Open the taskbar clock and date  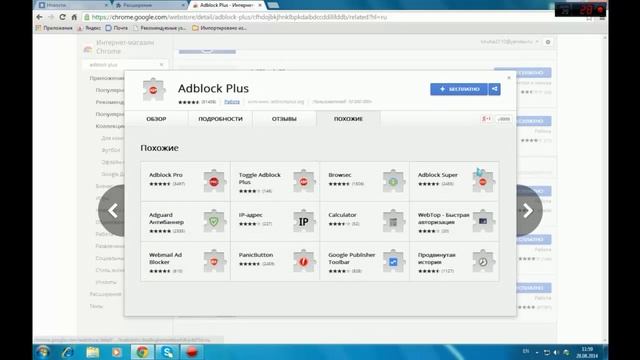tap(587, 352)
